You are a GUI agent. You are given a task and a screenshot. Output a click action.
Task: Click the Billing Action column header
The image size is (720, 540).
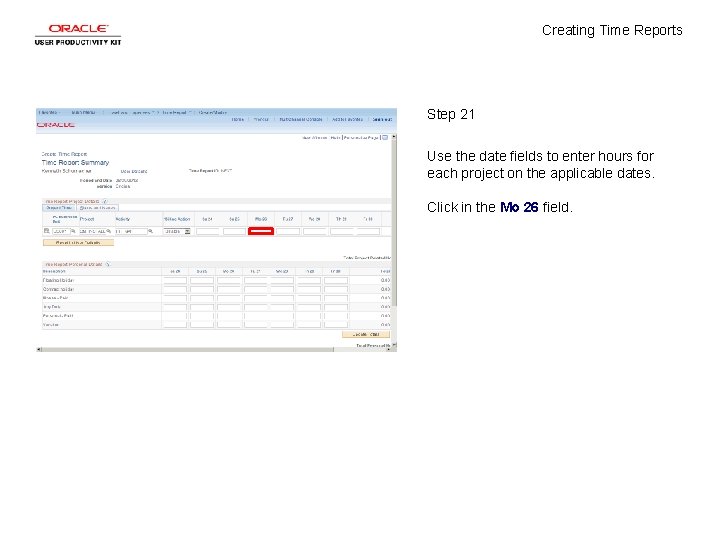pos(177,219)
